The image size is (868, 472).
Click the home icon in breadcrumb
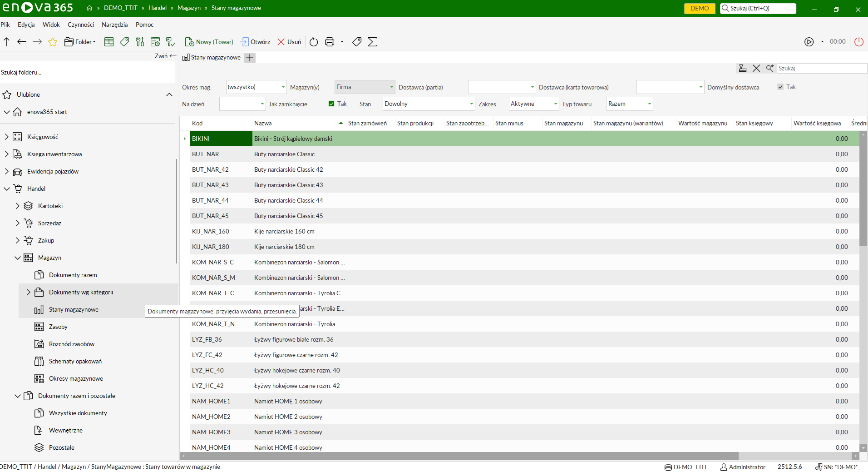(x=89, y=8)
